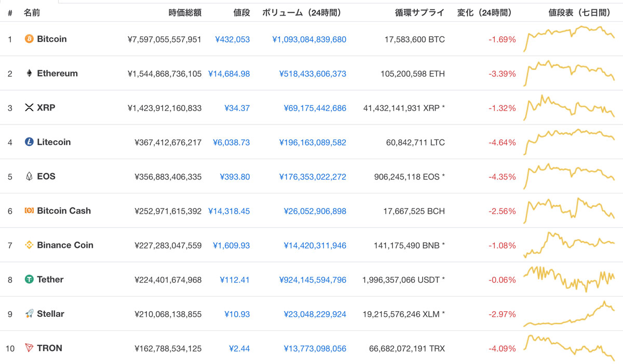Open the TRON name link

click(50, 348)
